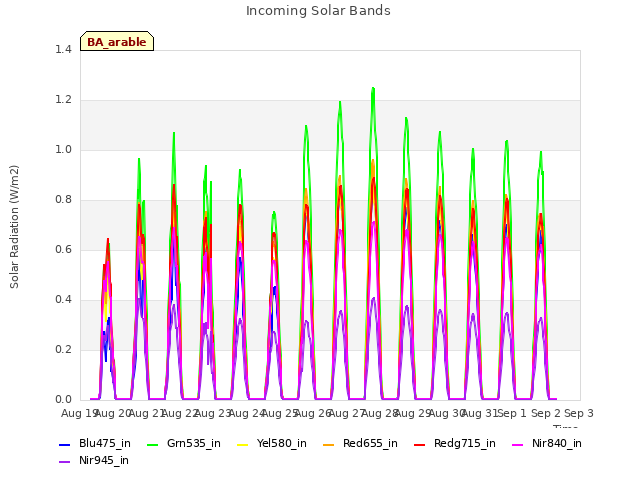Viewport: 640px width, 480px height.
Task: Click the Aug 19 x-axis date label
Action: [78, 413]
